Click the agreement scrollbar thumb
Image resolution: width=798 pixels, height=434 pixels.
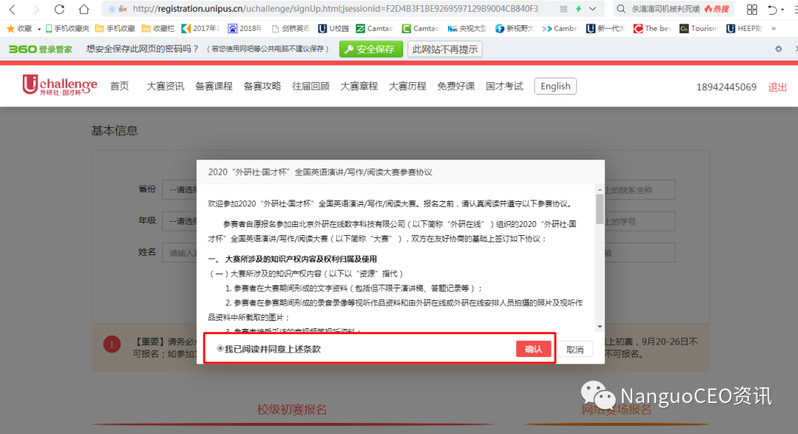click(x=600, y=209)
